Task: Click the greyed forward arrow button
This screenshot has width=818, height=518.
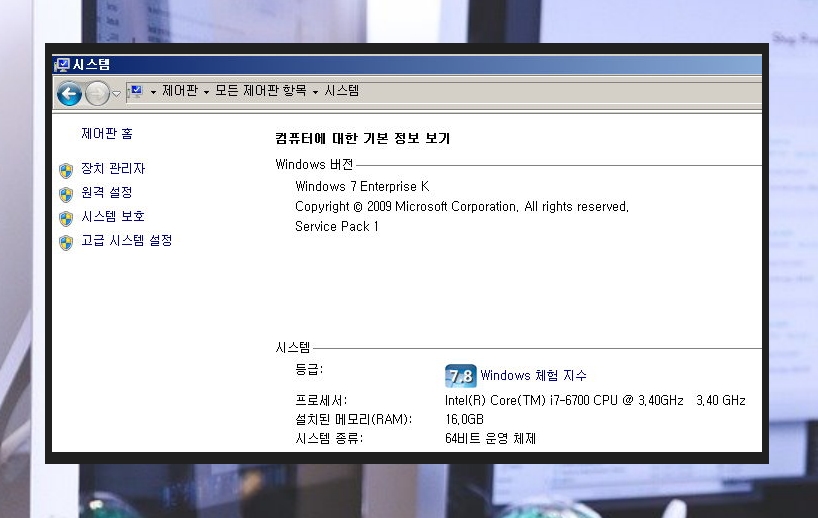Action: (x=97, y=94)
